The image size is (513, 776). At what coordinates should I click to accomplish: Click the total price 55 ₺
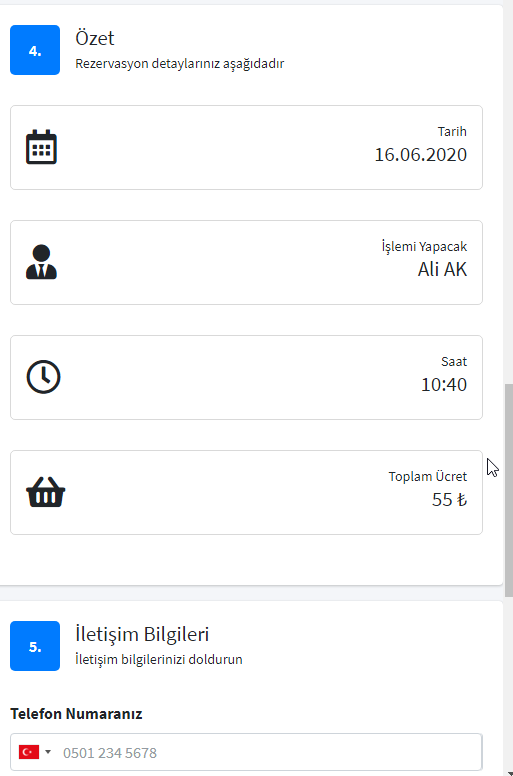point(449,499)
